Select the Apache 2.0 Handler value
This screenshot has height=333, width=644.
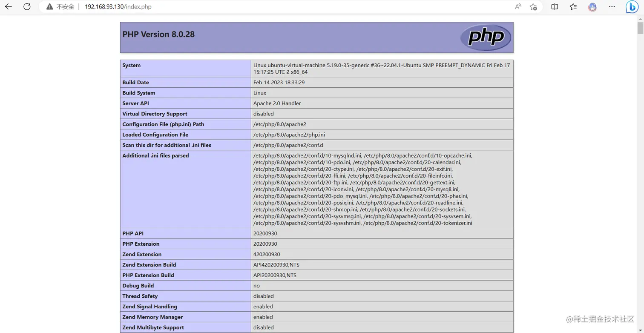point(277,103)
